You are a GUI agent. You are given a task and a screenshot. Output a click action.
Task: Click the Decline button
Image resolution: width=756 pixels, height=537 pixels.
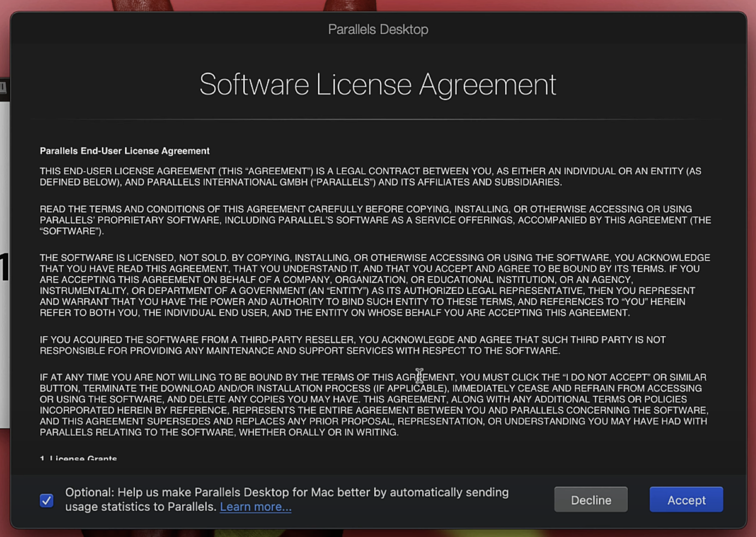tap(591, 499)
